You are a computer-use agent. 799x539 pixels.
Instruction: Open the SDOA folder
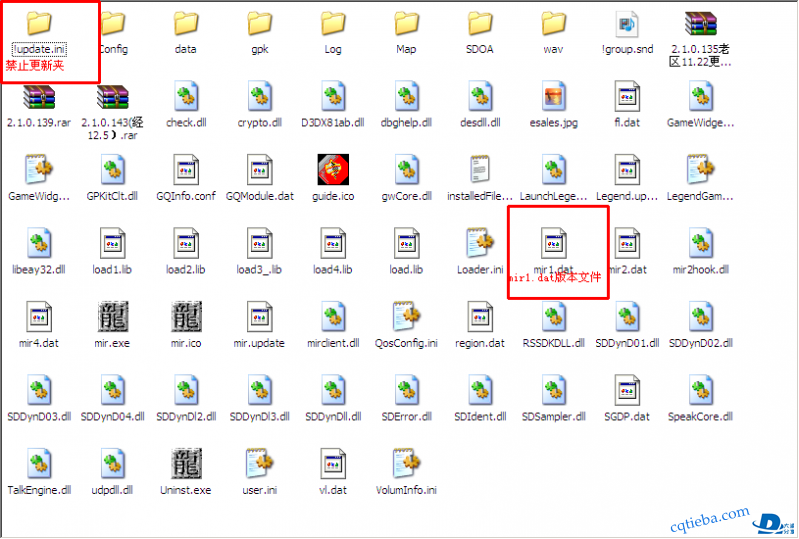point(480,23)
